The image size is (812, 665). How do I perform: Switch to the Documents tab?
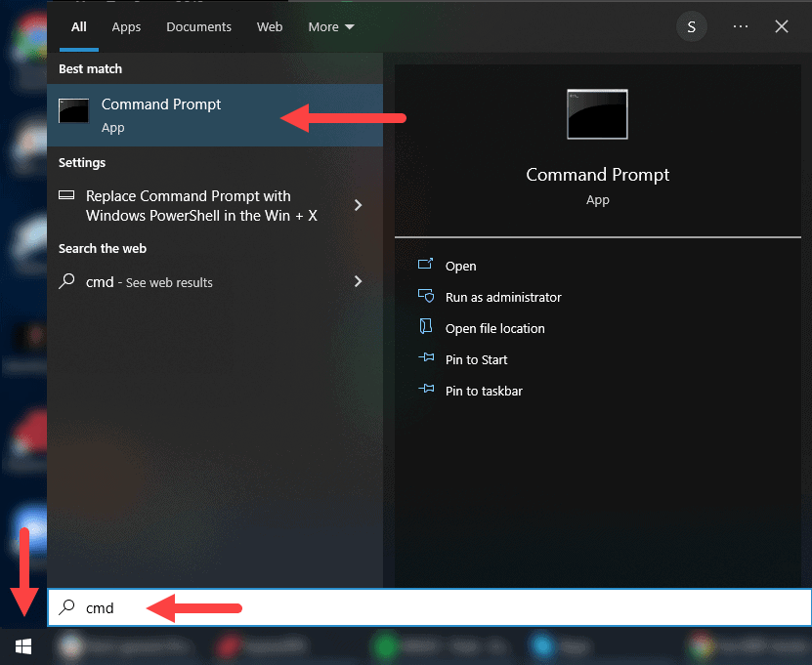coord(198,26)
